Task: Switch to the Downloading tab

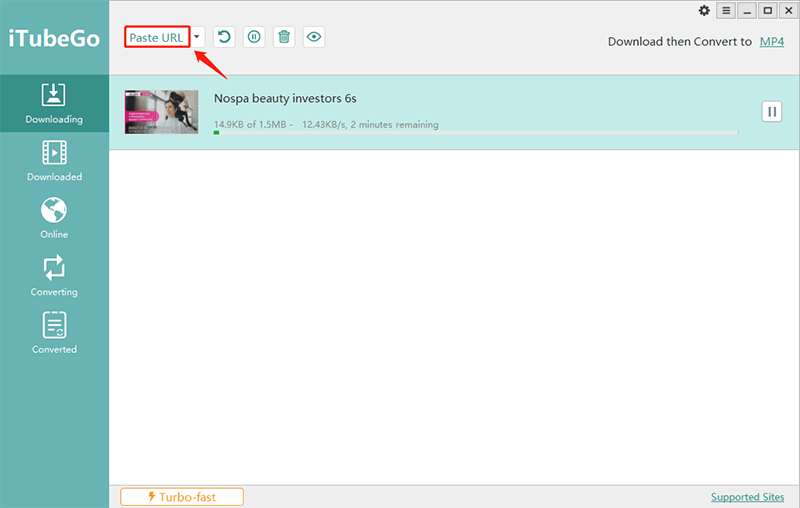Action: click(54, 104)
